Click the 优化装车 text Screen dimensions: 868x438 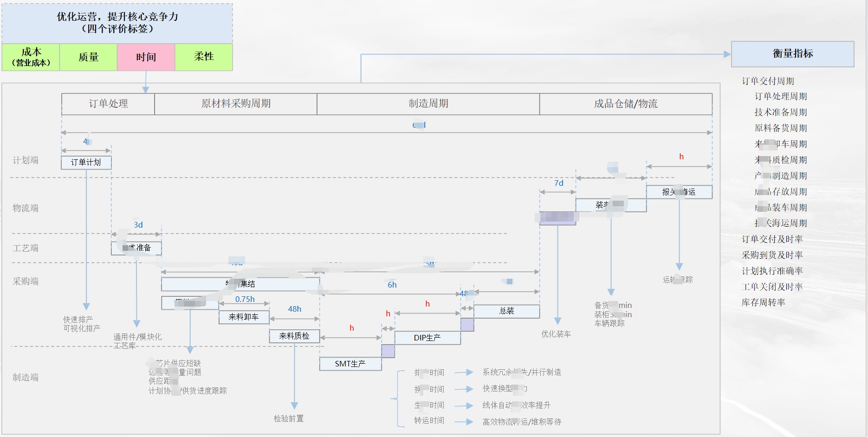click(556, 334)
